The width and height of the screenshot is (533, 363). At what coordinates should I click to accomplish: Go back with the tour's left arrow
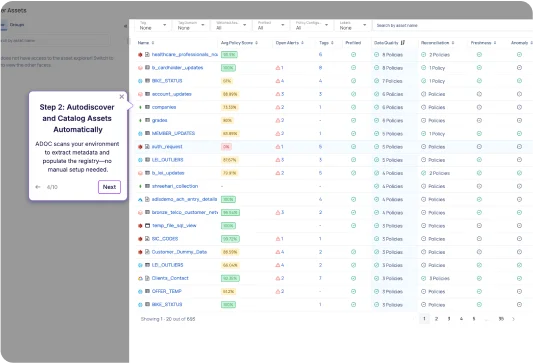[38, 187]
